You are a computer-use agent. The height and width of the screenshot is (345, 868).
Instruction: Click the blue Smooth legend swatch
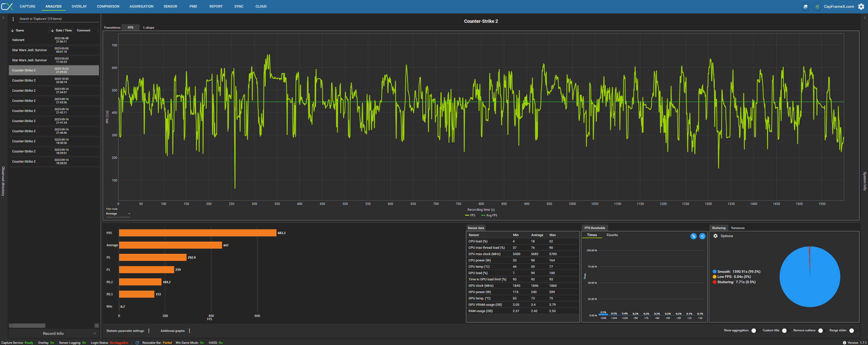pos(714,272)
